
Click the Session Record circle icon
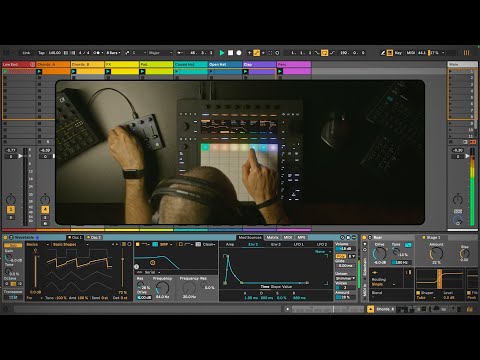(277, 53)
